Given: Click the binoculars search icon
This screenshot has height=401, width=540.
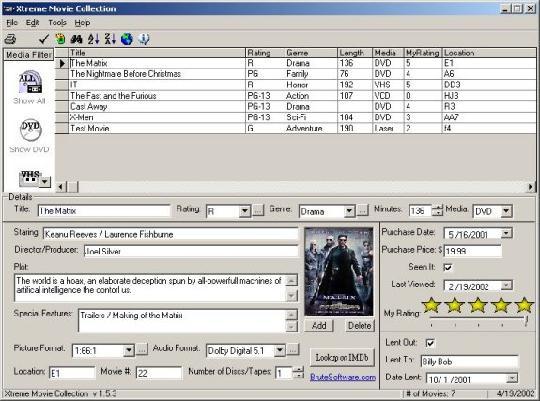Looking at the screenshot, I should [x=76, y=39].
